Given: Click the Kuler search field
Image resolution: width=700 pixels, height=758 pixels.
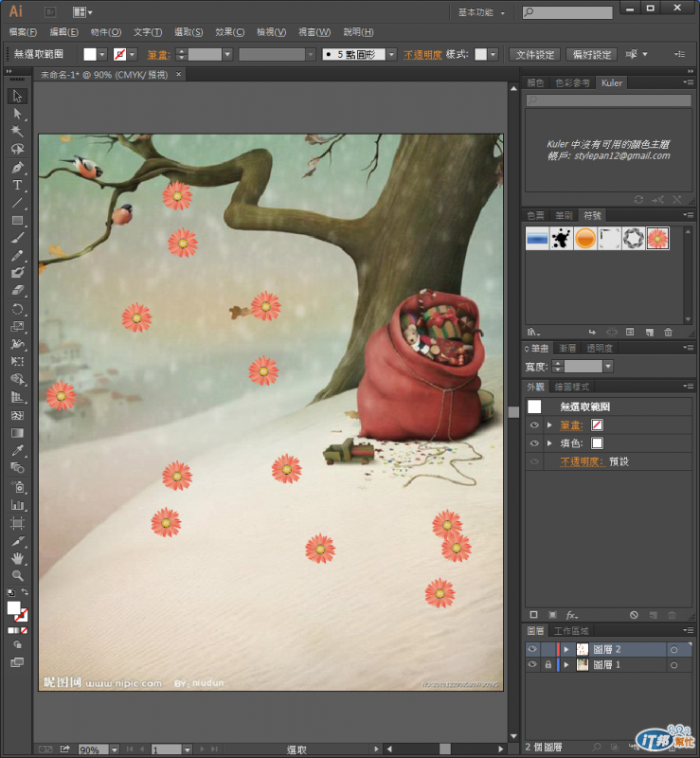Looking at the screenshot, I should [609, 100].
